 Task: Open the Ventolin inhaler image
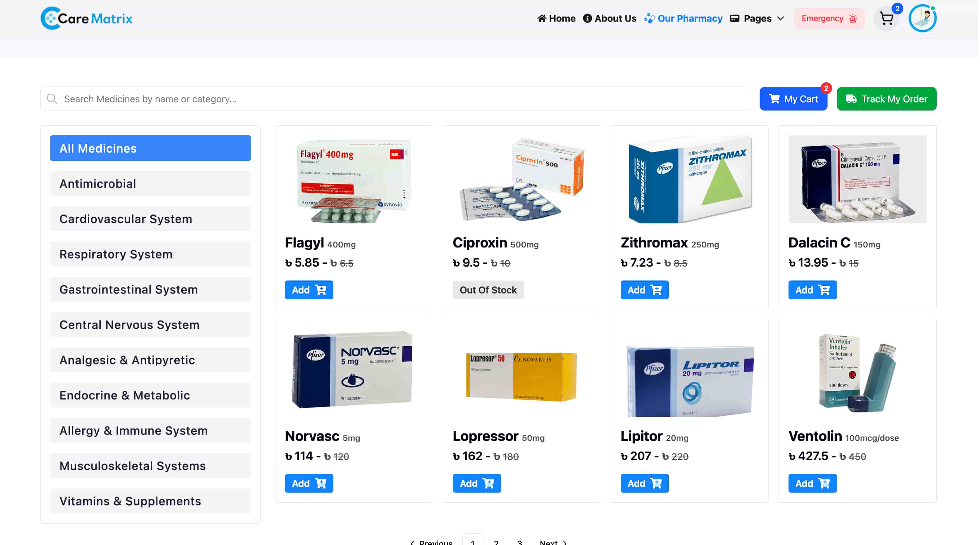point(859,373)
